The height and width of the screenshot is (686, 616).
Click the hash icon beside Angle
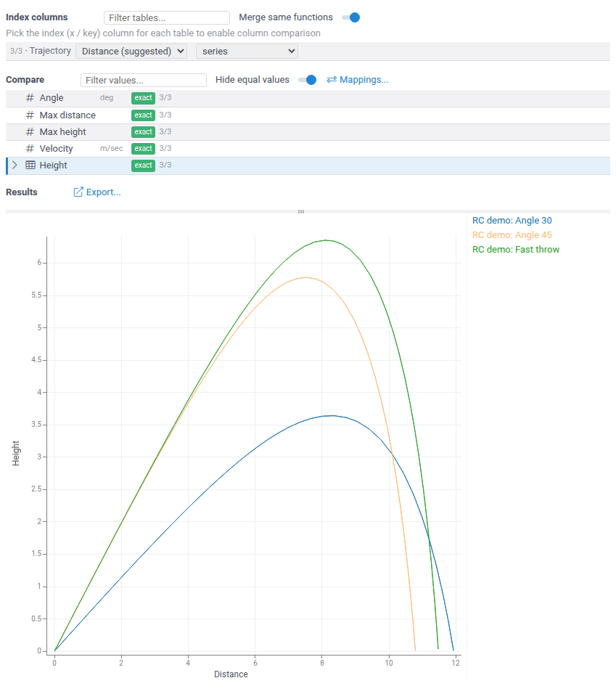(30, 97)
